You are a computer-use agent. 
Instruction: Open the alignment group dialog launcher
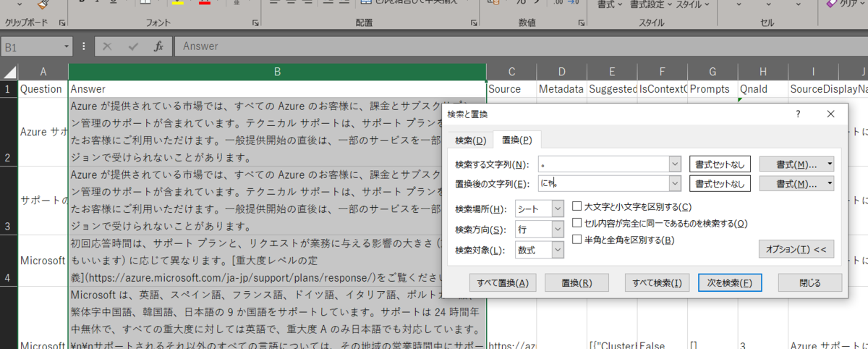475,23
